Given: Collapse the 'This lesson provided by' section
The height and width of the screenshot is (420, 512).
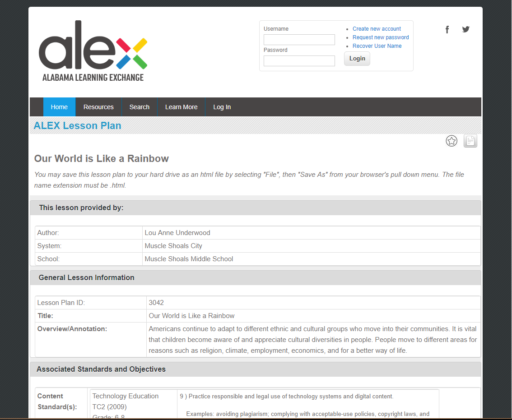Looking at the screenshot, I should pos(81,208).
